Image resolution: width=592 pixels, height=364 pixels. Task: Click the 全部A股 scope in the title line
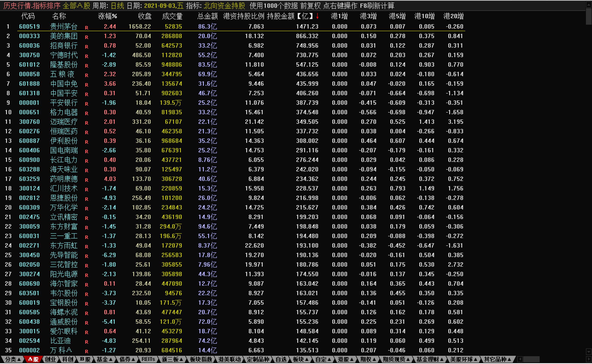76,6
